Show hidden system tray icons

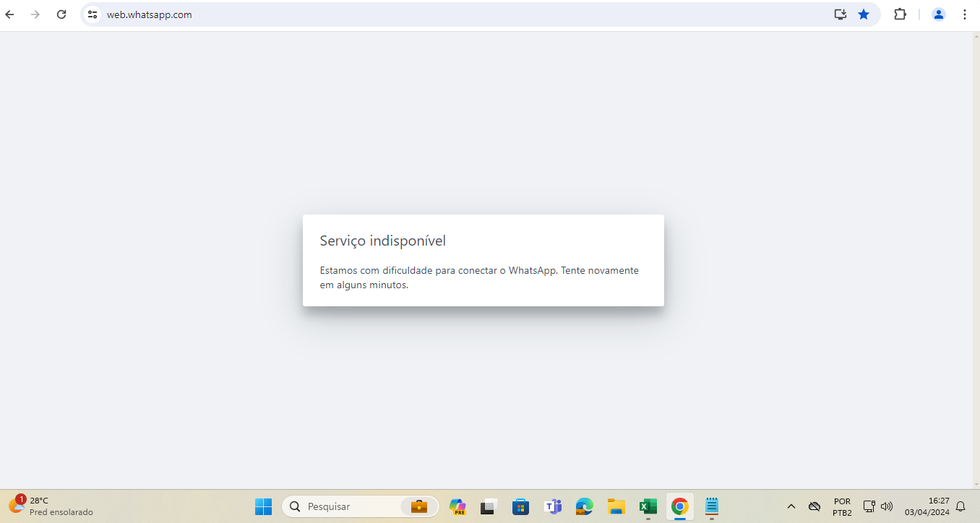point(791,506)
